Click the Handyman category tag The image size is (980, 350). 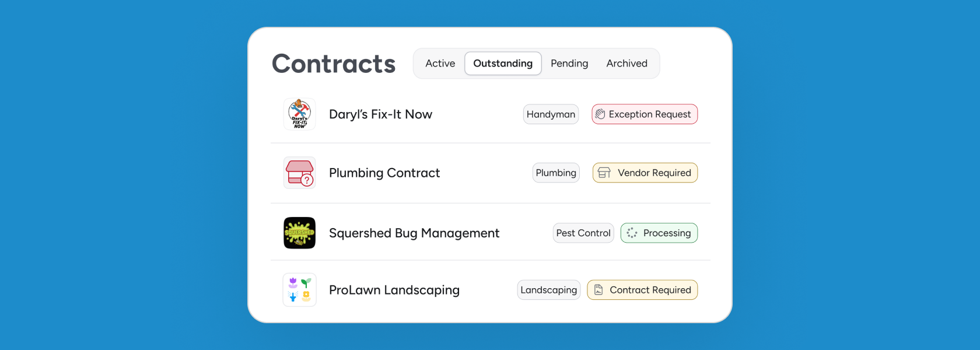click(551, 114)
